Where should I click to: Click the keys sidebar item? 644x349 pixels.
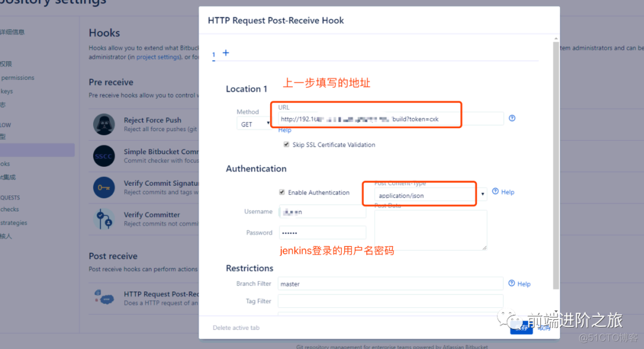click(x=7, y=91)
